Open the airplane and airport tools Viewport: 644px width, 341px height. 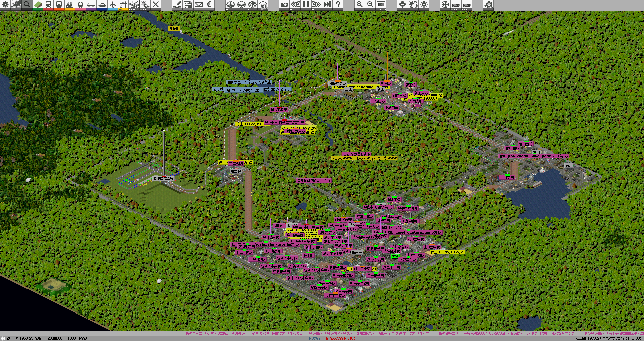click(x=113, y=5)
